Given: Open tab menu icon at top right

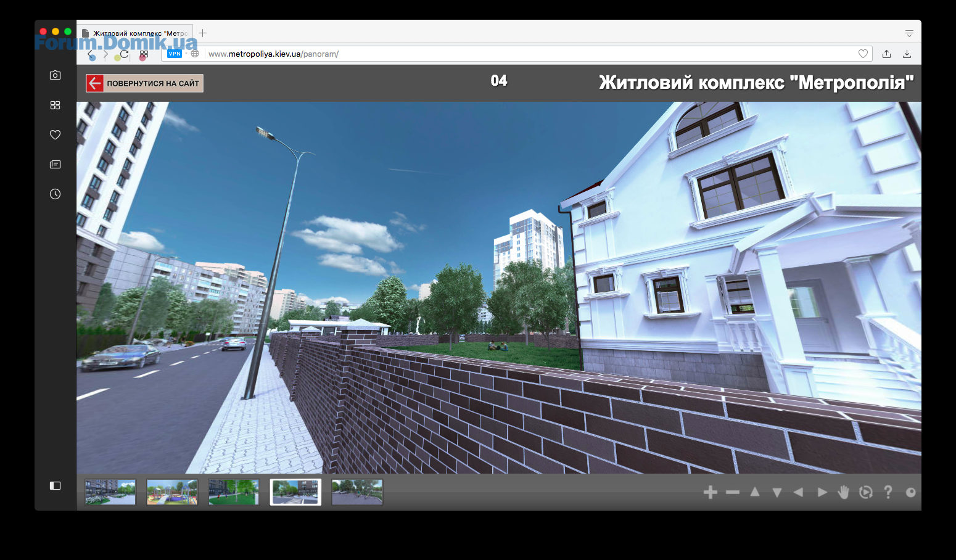Looking at the screenshot, I should (909, 33).
